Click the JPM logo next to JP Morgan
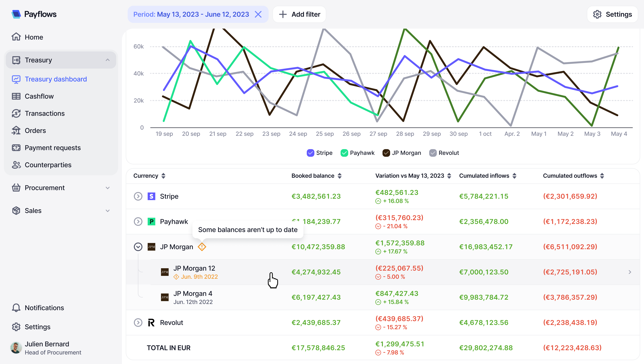This screenshot has width=644, height=364. (x=151, y=247)
